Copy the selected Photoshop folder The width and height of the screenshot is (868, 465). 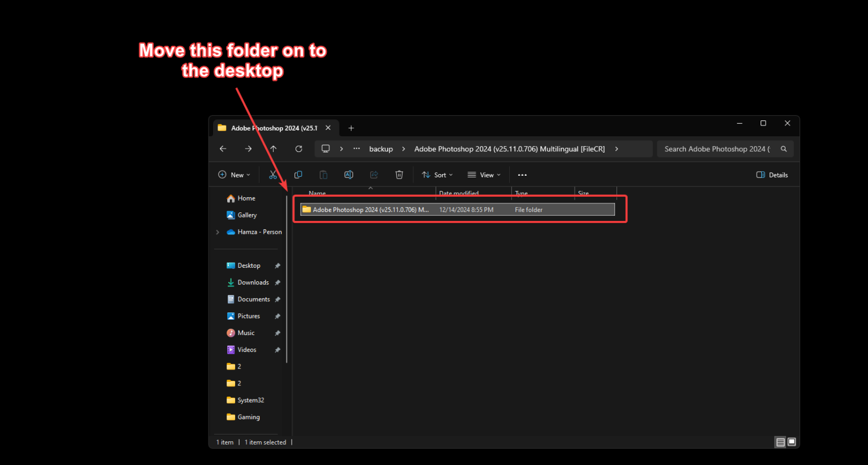[298, 175]
